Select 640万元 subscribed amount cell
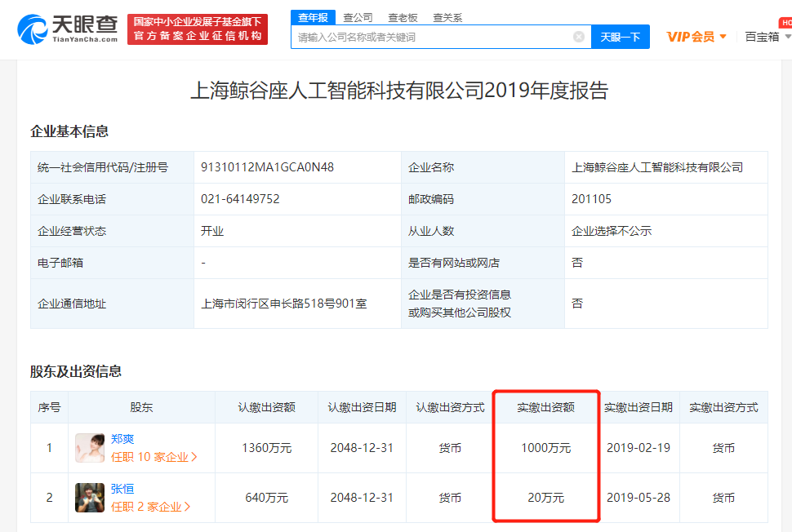Screen dimensions: 792x532 click(x=267, y=498)
